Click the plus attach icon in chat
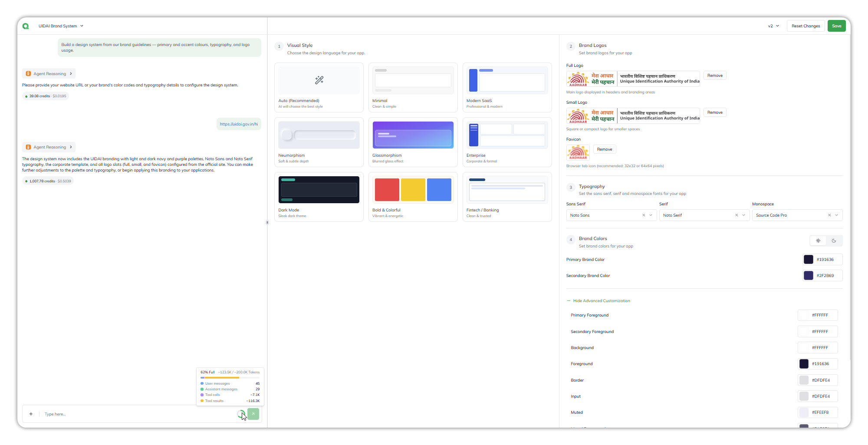 (x=31, y=414)
